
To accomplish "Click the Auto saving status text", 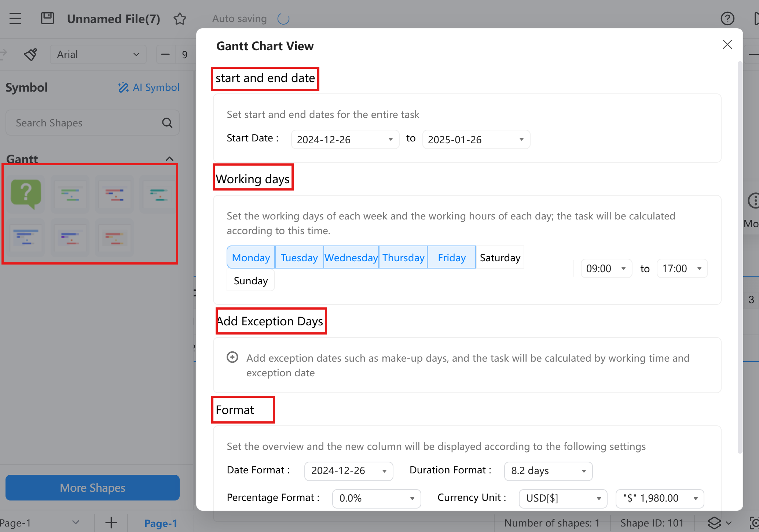I will click(x=239, y=18).
